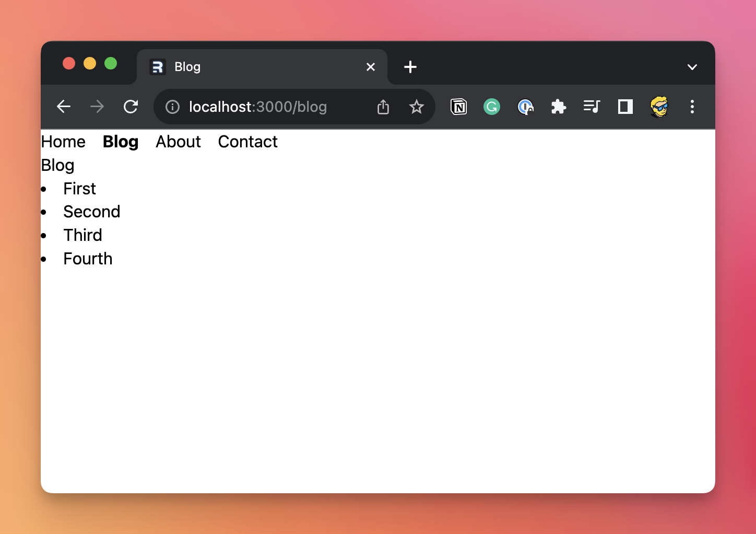Open the media controls icon

(x=592, y=107)
